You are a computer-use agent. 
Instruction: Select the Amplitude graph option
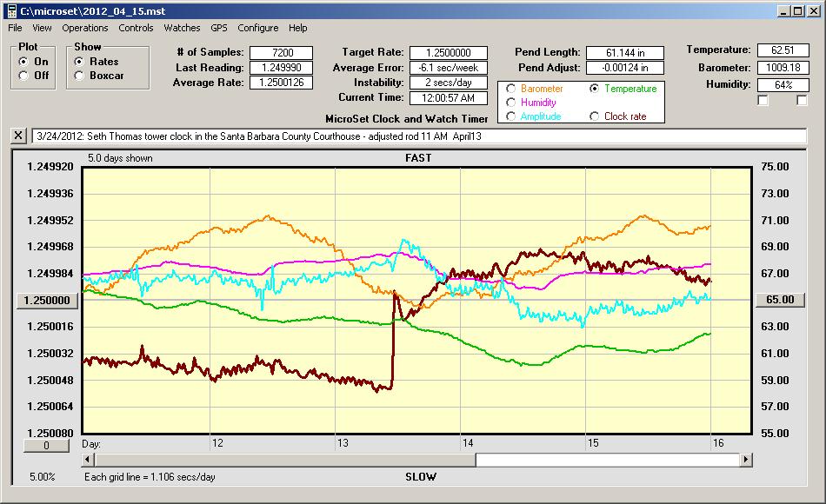tap(510, 116)
